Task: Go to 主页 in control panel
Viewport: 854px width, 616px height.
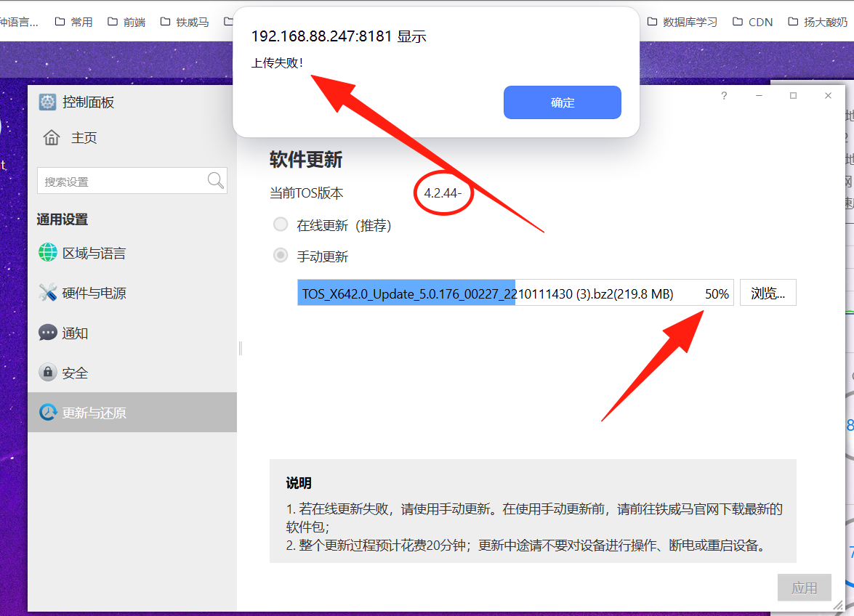Action: tap(84, 138)
